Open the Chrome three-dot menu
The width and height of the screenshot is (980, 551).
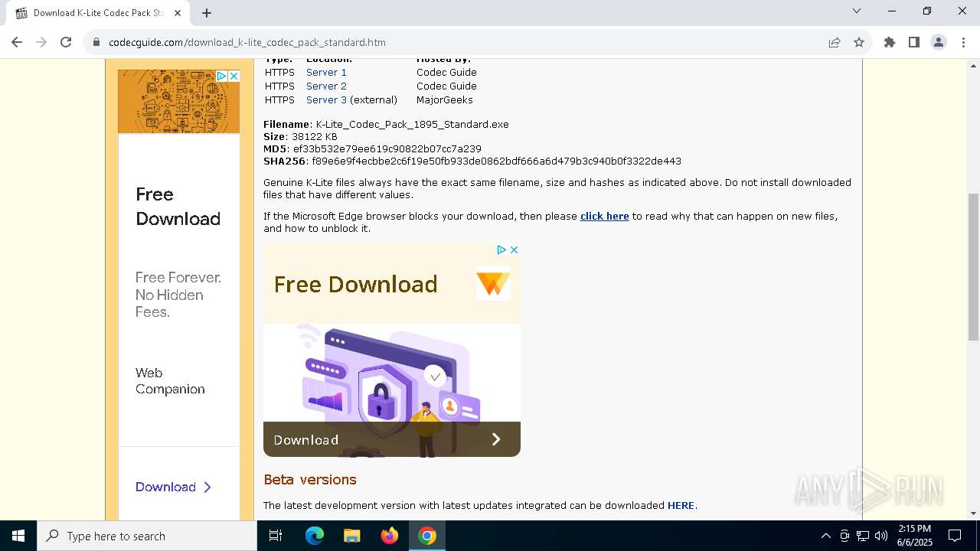coord(963,42)
